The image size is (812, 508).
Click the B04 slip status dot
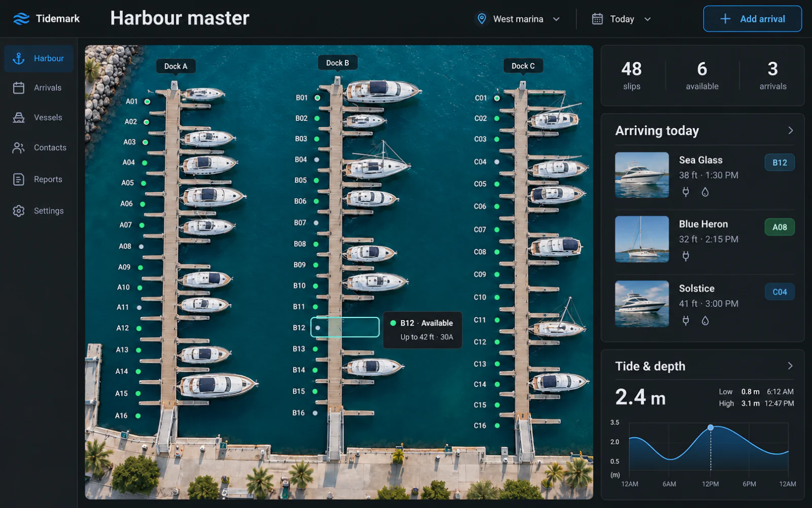click(x=317, y=160)
